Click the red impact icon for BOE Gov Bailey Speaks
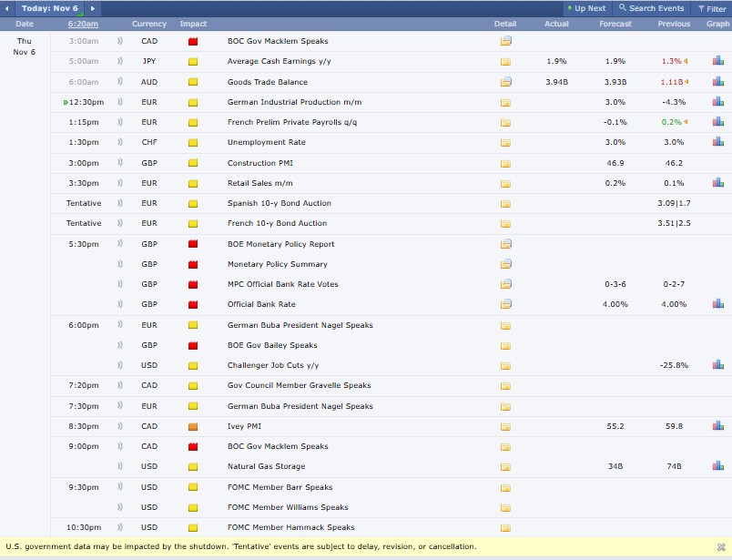 point(193,346)
